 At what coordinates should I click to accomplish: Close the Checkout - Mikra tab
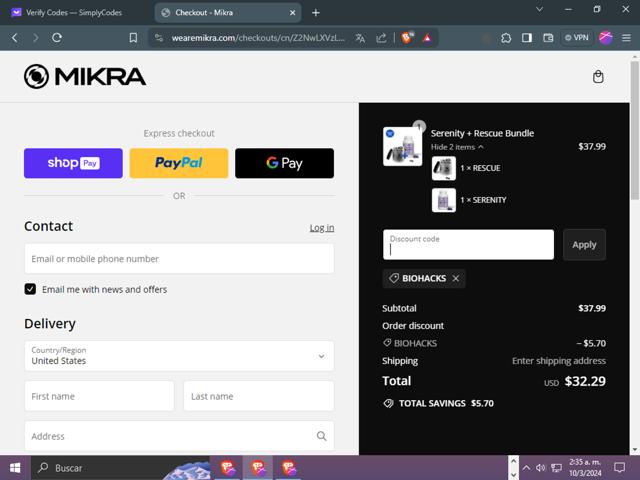point(292,13)
